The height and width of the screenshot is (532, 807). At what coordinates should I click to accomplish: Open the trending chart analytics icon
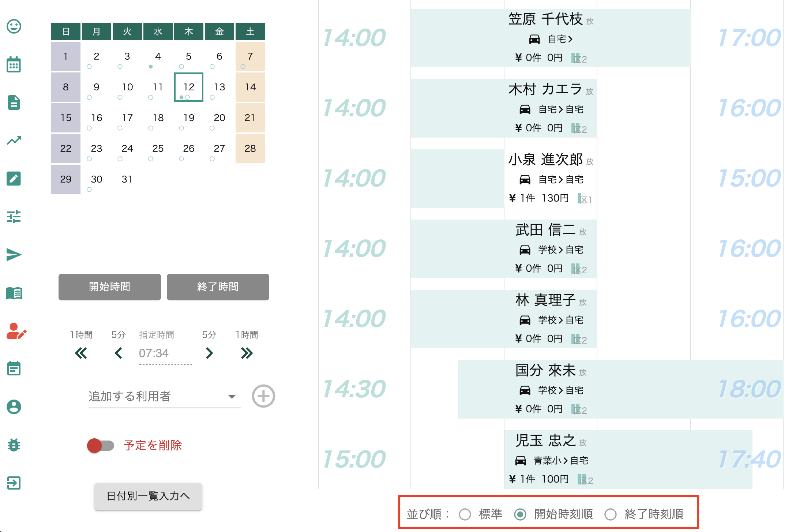14,140
